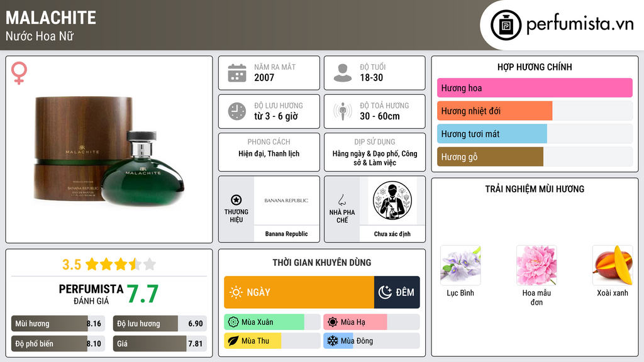Click the Banana Republic brand logo
Image resolution: width=644 pixels, height=362 pixels.
coord(286,200)
